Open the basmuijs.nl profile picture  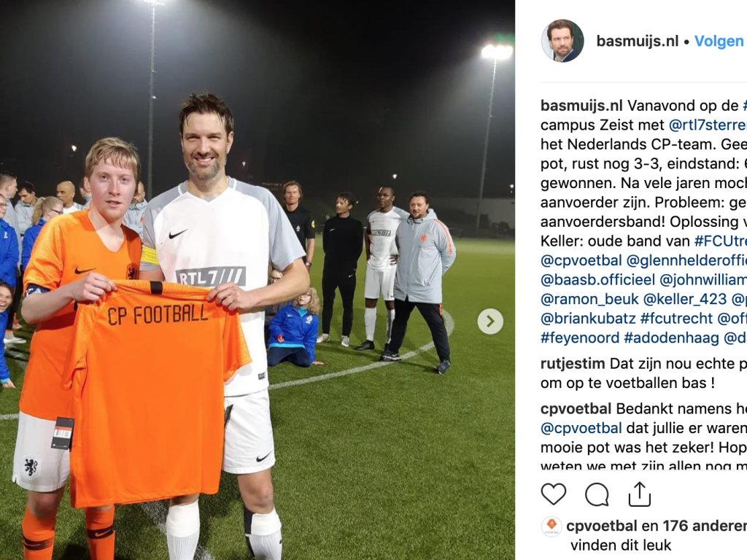coord(562,41)
